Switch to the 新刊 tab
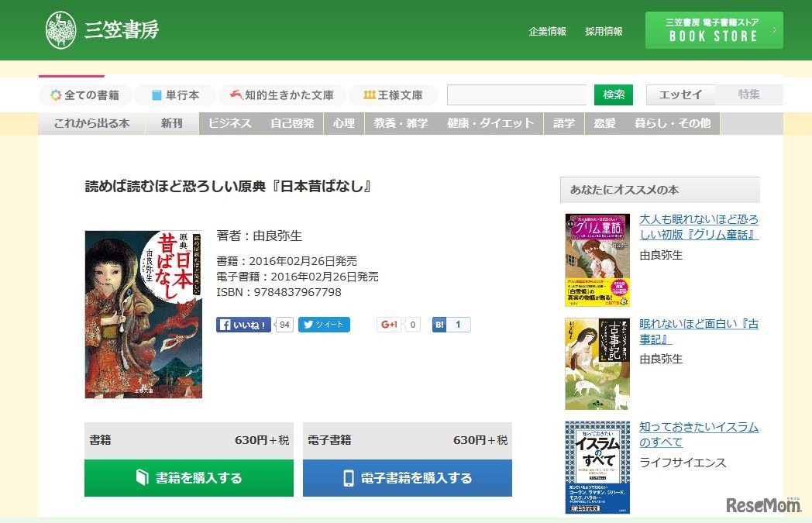Image resolution: width=812 pixels, height=523 pixels. coord(171,122)
